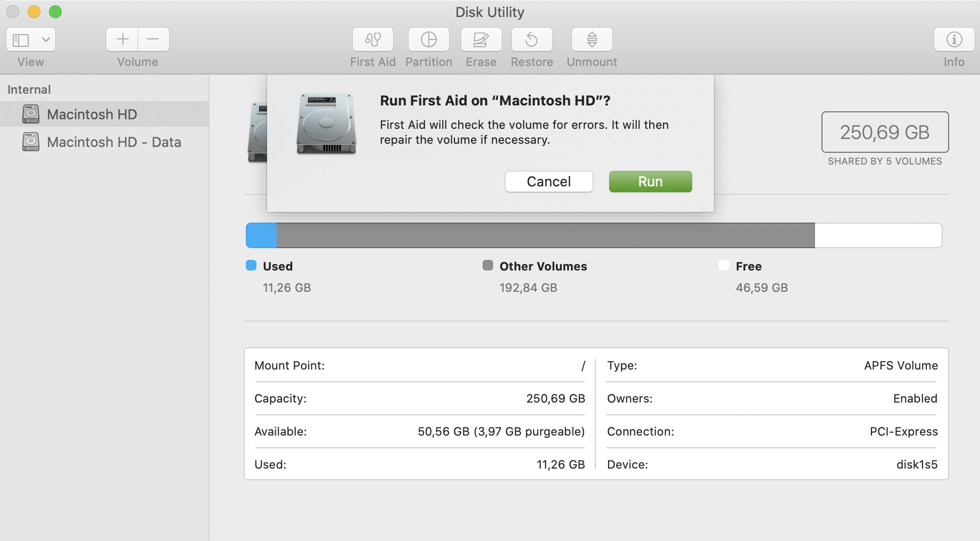Click the blue Used segment of usage bar
Viewport: 980px width, 541px height.
point(261,235)
